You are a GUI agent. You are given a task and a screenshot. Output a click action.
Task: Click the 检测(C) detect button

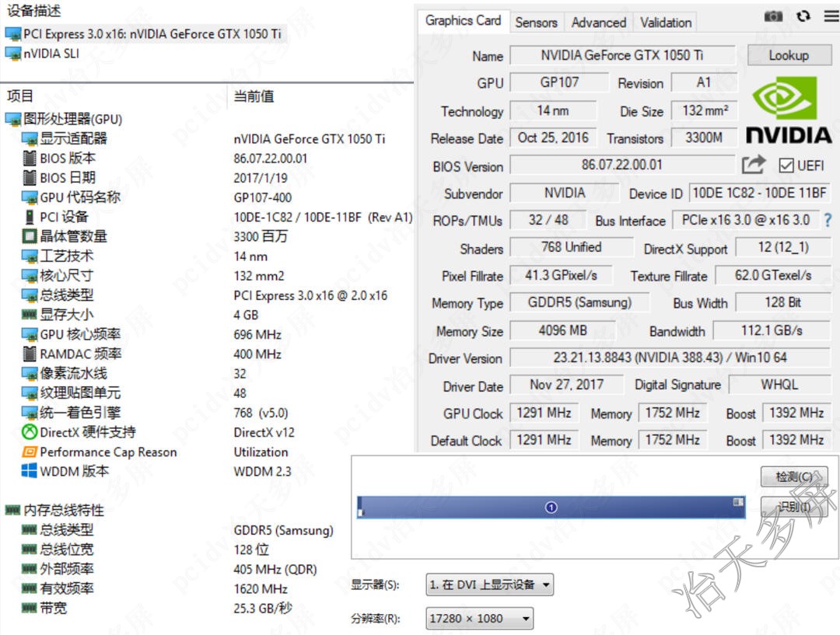(x=794, y=476)
